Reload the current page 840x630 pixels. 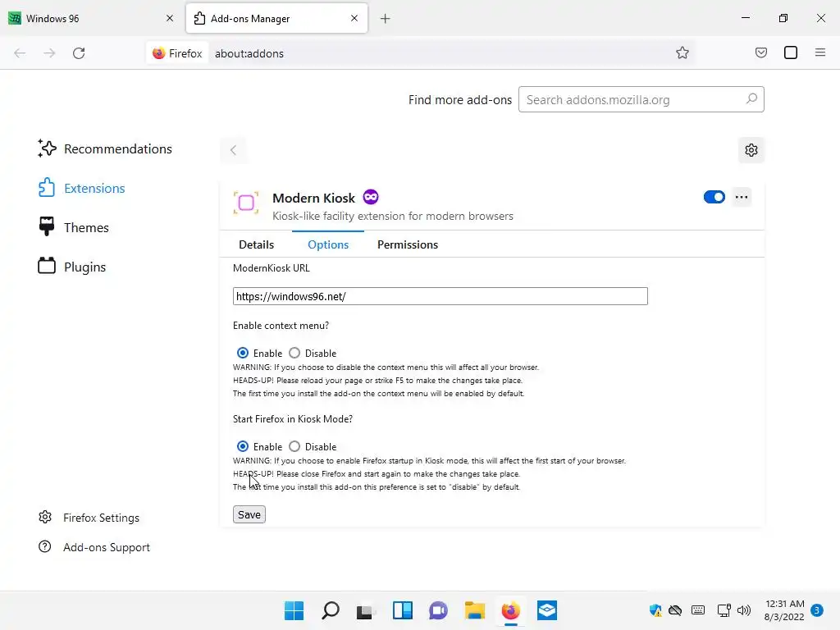[x=79, y=53]
